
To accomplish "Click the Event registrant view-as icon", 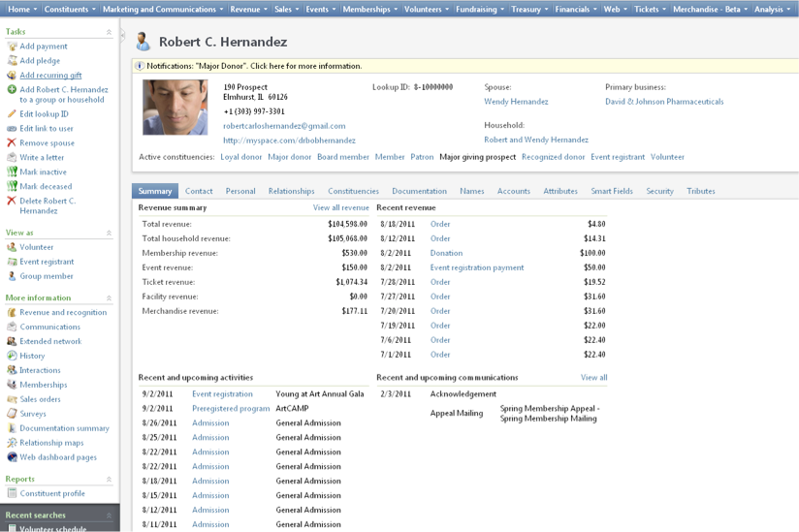I will tap(12, 262).
